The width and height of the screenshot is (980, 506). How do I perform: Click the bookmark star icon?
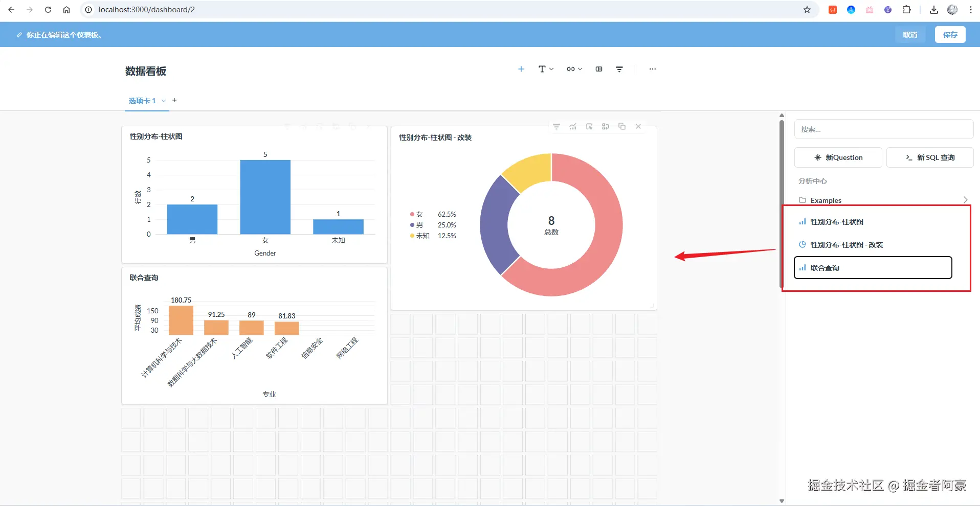[807, 10]
